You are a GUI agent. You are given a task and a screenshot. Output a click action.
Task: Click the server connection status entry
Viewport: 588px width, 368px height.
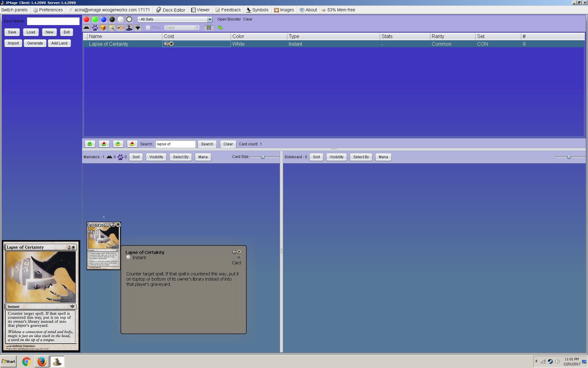point(109,10)
